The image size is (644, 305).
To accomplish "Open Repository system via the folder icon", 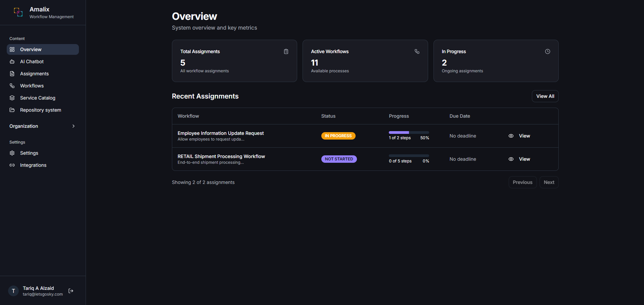I will click(12, 110).
